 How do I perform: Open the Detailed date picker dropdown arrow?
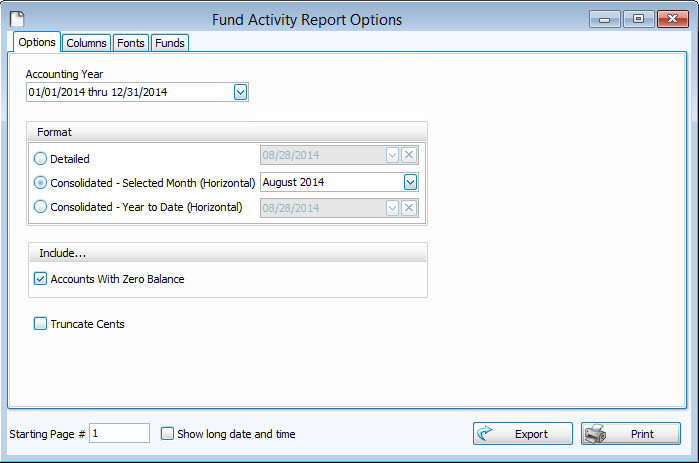(x=393, y=155)
